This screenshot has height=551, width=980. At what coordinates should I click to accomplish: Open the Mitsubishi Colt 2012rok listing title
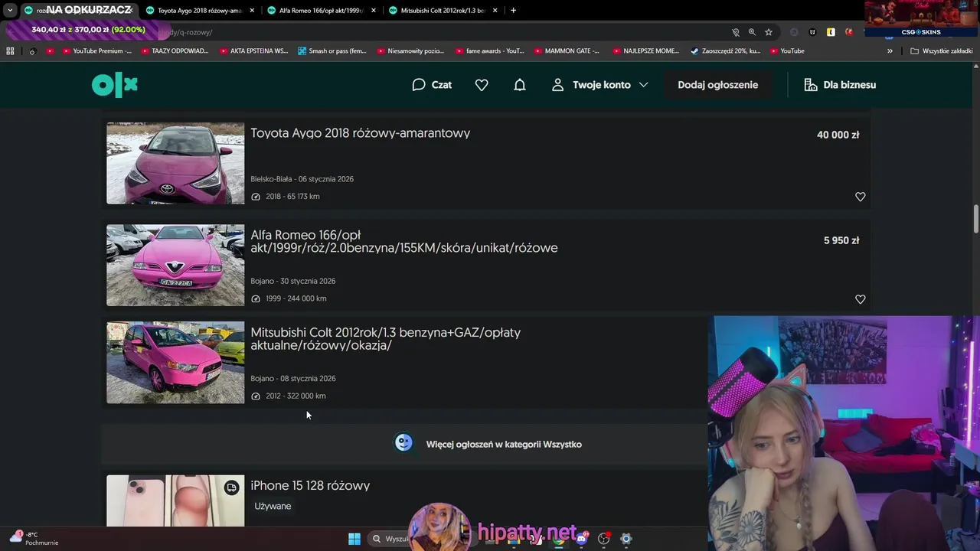[385, 338]
